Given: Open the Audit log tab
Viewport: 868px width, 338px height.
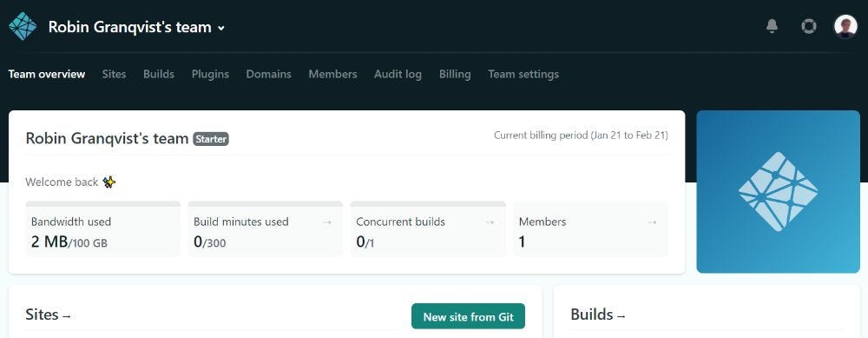Looking at the screenshot, I should point(398,74).
